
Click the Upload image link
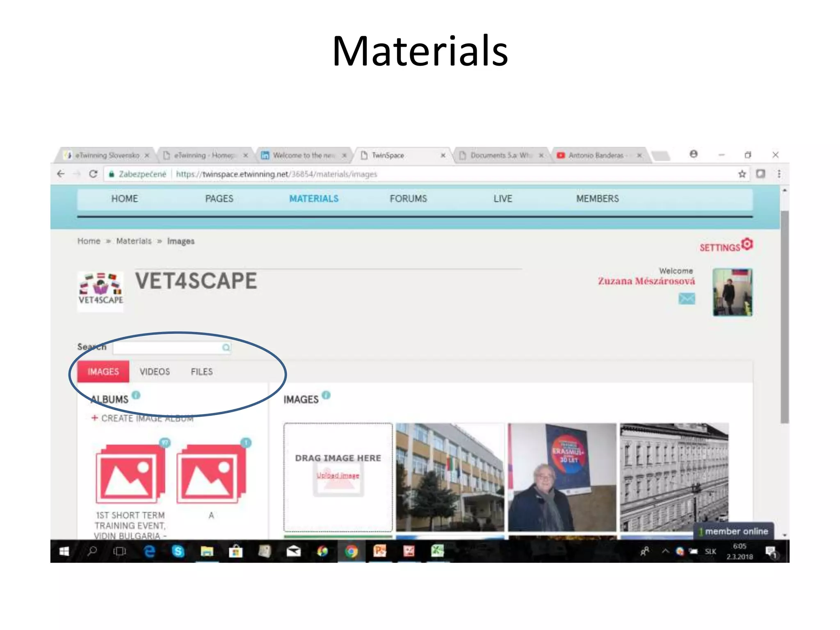click(x=338, y=475)
